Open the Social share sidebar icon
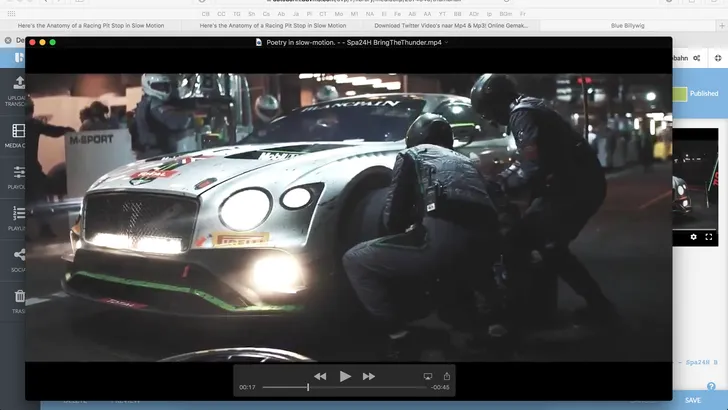 [x=18, y=258]
